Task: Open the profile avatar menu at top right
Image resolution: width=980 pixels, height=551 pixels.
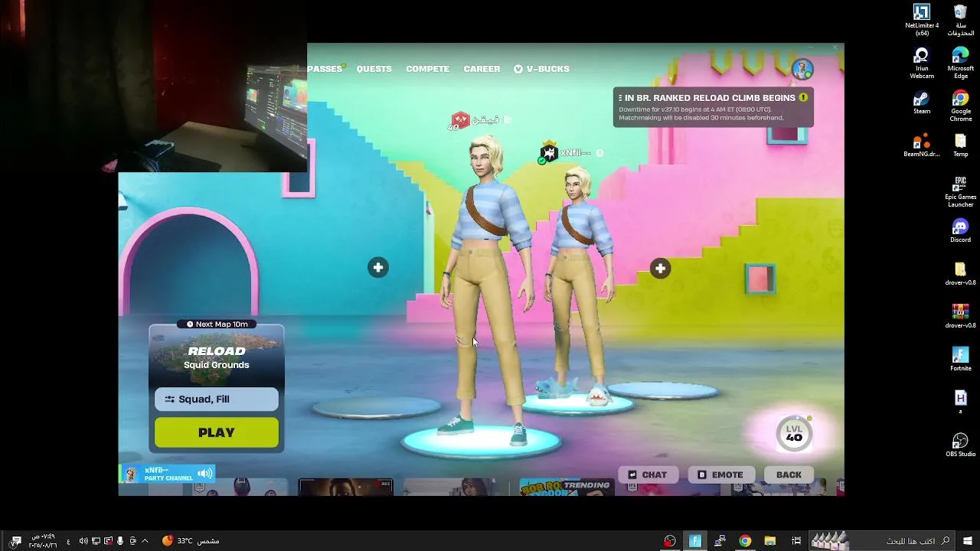Action: [x=802, y=70]
